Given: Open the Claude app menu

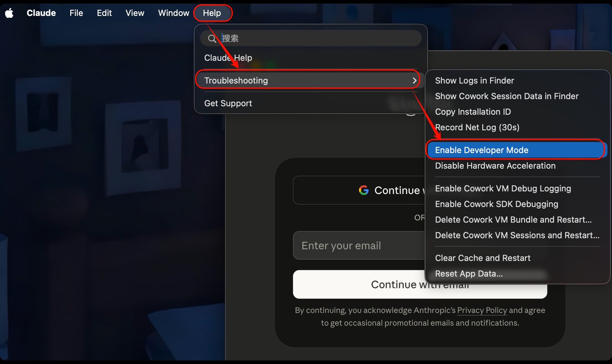Looking at the screenshot, I should (41, 13).
